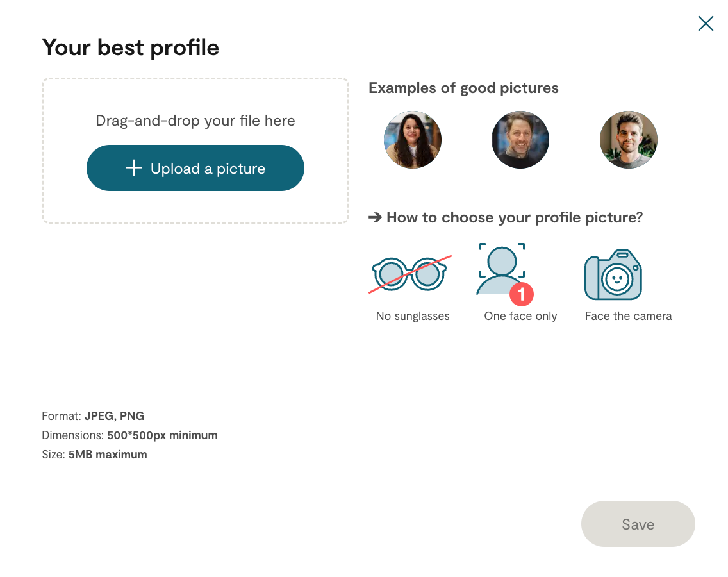Click the "One face only" caption
728x577 pixels.
coord(520,316)
